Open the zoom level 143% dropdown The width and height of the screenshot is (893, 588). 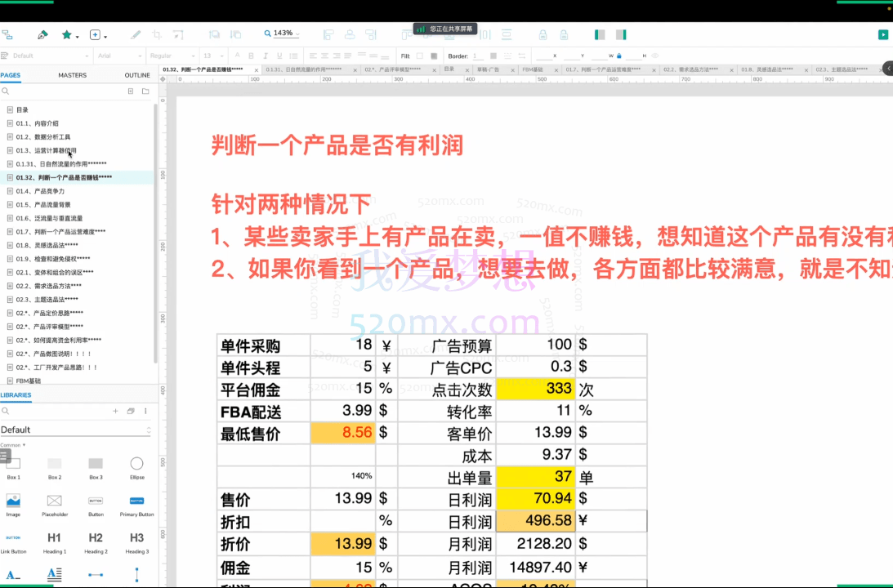pyautogui.click(x=282, y=33)
